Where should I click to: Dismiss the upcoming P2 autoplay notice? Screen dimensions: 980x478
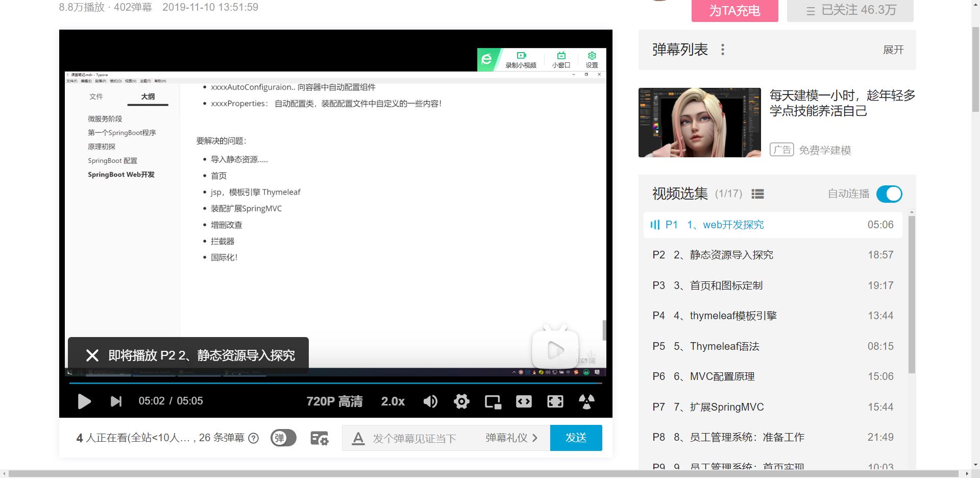pyautogui.click(x=92, y=355)
